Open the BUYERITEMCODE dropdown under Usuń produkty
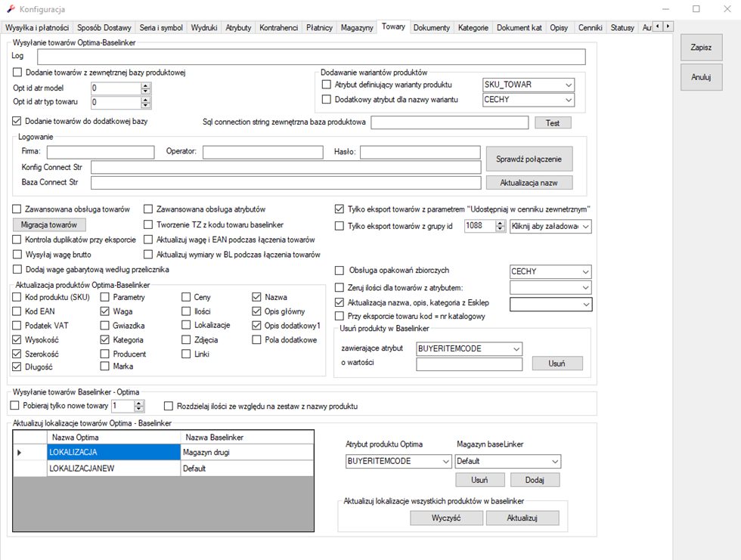 [516, 349]
